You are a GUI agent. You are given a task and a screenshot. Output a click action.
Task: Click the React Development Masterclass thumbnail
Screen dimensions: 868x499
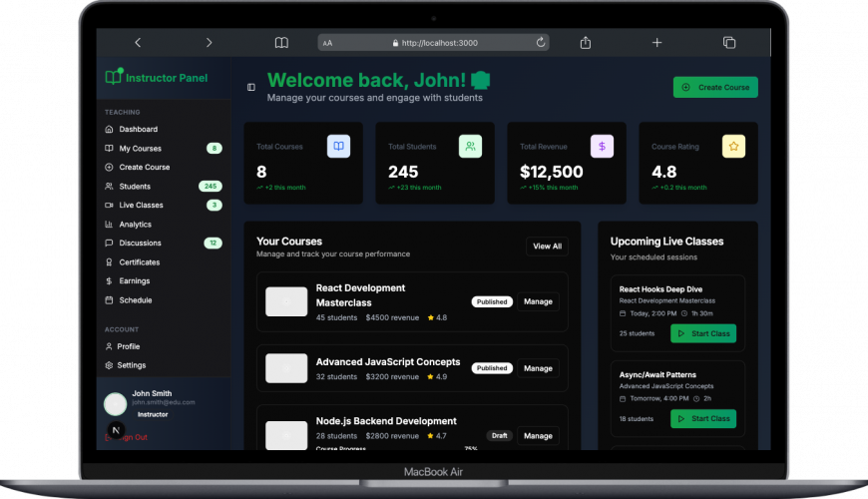(x=286, y=301)
